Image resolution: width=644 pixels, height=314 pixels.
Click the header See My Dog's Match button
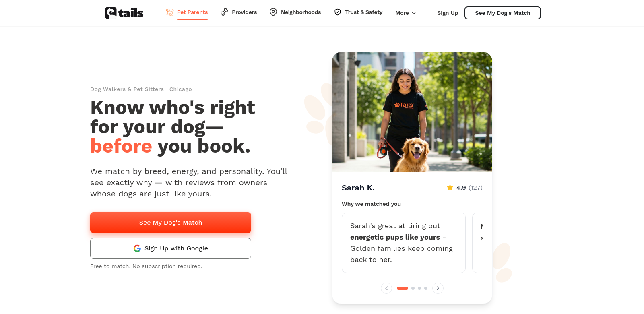tap(503, 13)
